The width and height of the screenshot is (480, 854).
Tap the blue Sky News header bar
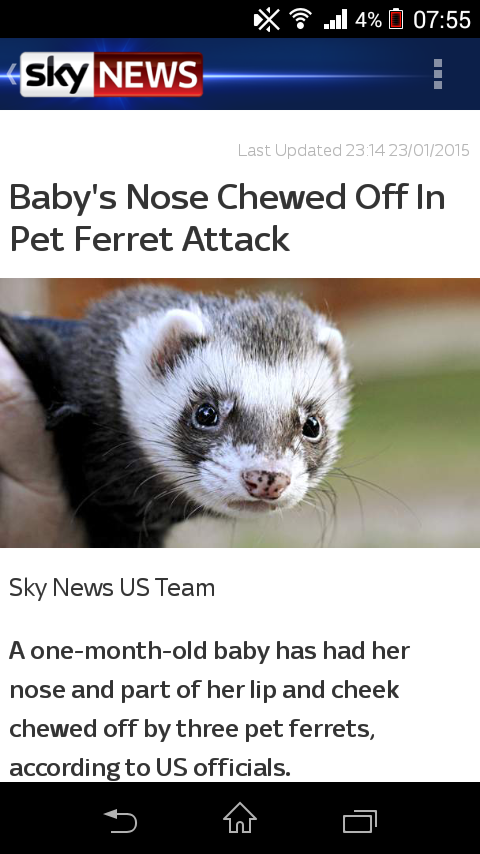click(240, 74)
